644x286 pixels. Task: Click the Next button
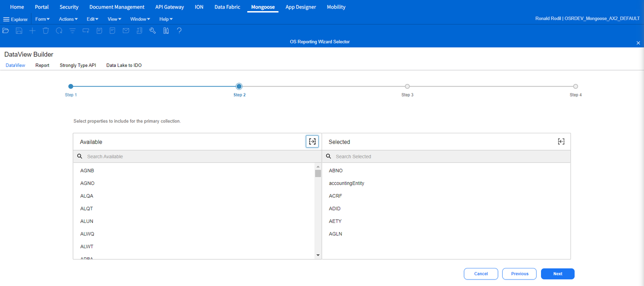tap(557, 274)
